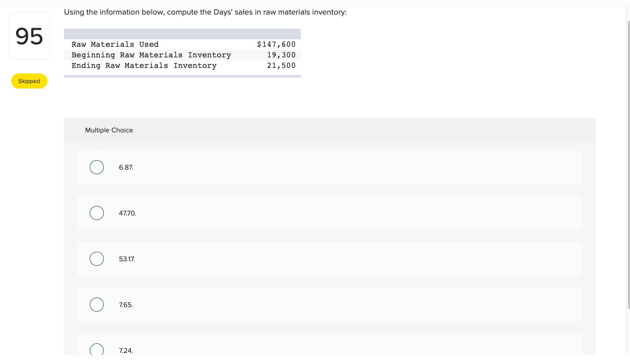The width and height of the screenshot is (630, 364).
Task: Click the Raw Materials Used data row
Action: click(182, 44)
